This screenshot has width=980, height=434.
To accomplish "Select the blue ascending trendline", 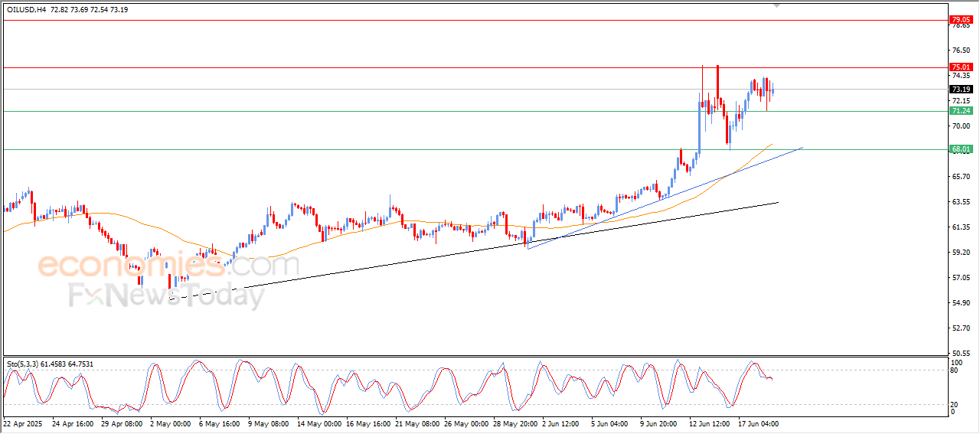I will click(x=665, y=197).
